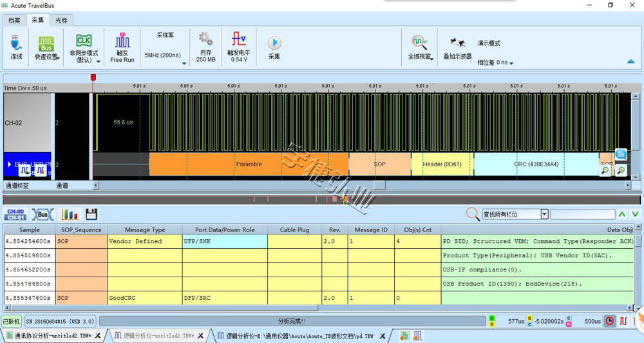Save report with the floppy disk icon
The width and height of the screenshot is (644, 343).
point(91,214)
